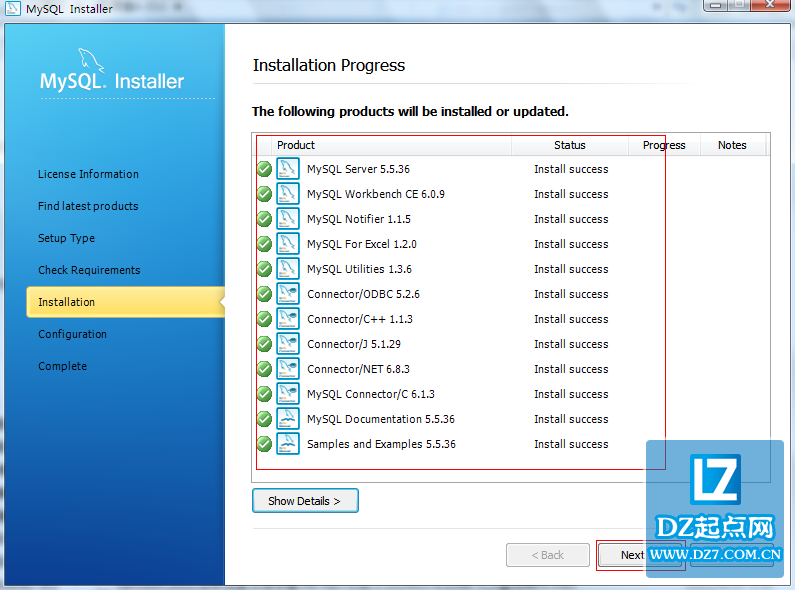
Task: Select the MySQL Connector/C 6.1.3 name
Action: click(x=371, y=394)
